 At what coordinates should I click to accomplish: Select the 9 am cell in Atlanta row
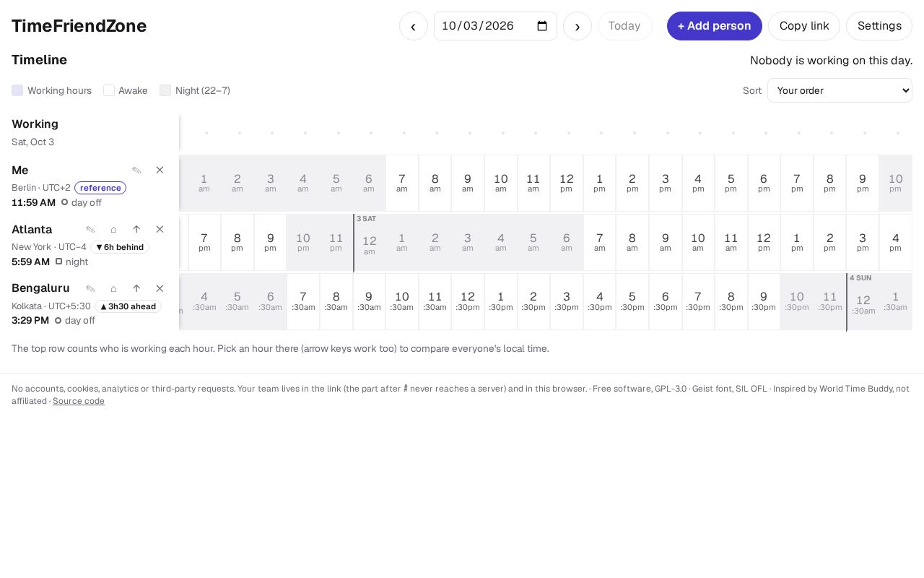coord(666,243)
